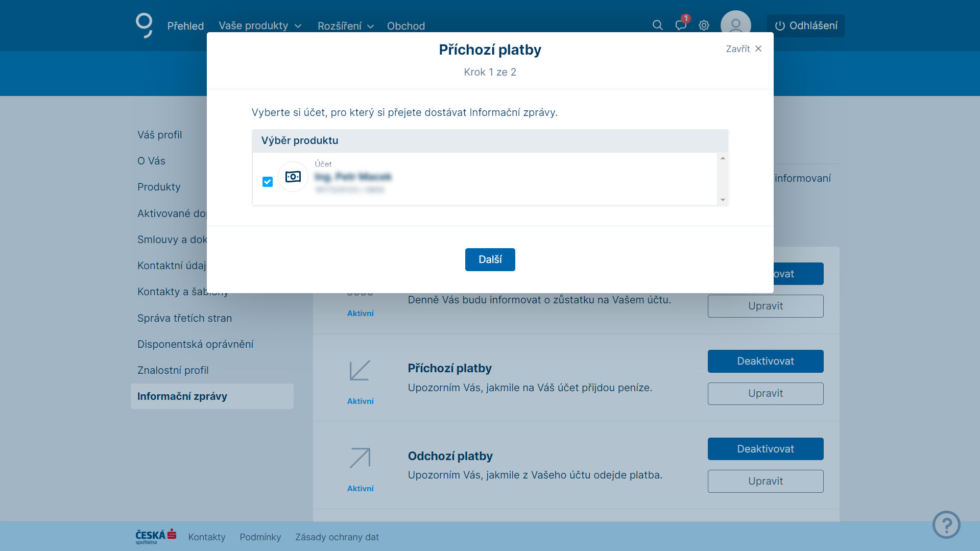Viewport: 980px width, 551px height.
Task: Go to Přehled in top navigation
Action: (185, 26)
